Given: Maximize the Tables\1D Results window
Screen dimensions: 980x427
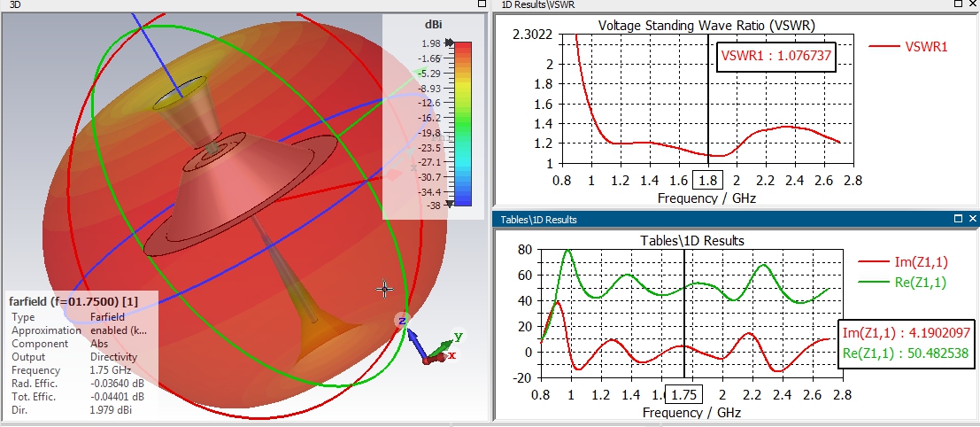Looking at the screenshot, I should 959,219.
